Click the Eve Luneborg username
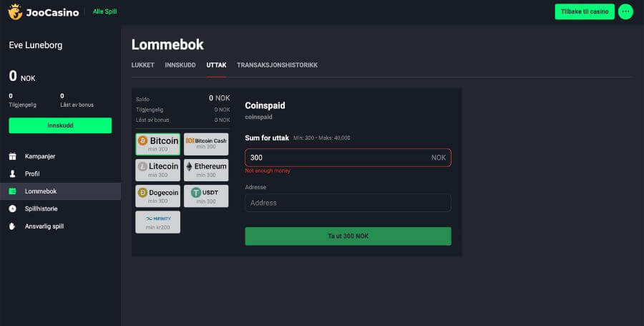The image size is (644, 326). [x=36, y=45]
